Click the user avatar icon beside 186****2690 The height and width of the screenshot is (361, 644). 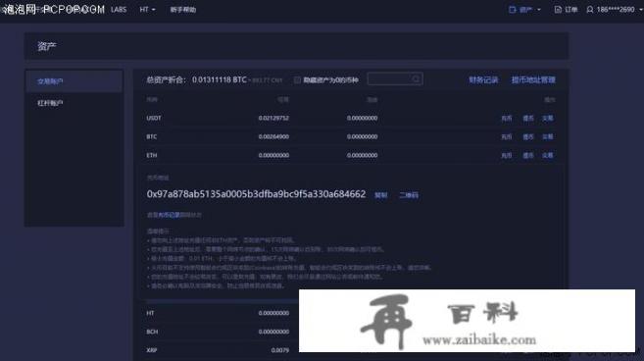tap(590, 10)
